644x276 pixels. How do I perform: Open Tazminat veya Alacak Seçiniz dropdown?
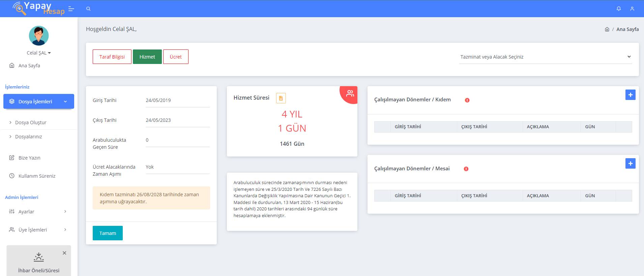pos(545,57)
